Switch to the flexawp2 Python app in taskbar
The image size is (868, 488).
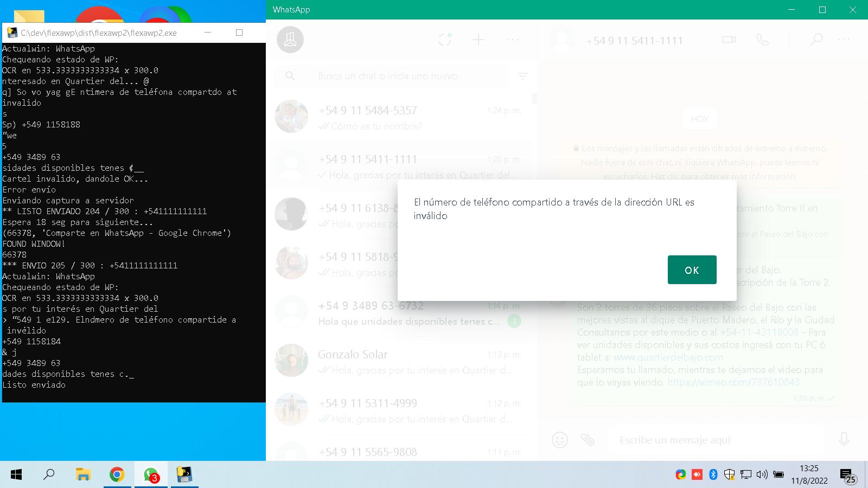(184, 475)
